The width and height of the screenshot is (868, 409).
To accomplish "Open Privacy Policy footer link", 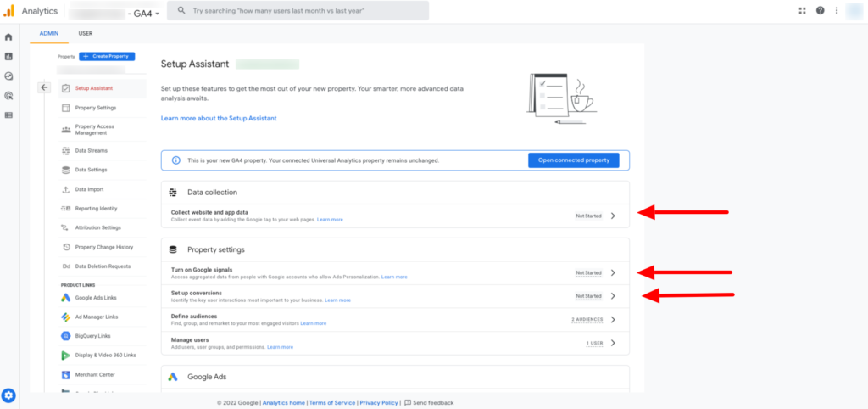I will pos(379,403).
